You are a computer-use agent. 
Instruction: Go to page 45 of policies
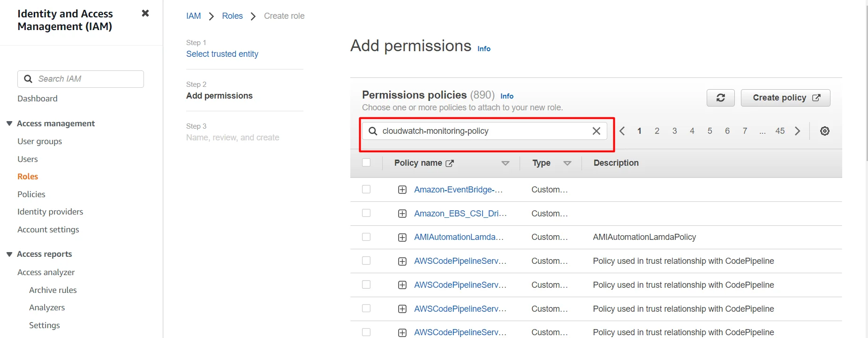pos(780,131)
